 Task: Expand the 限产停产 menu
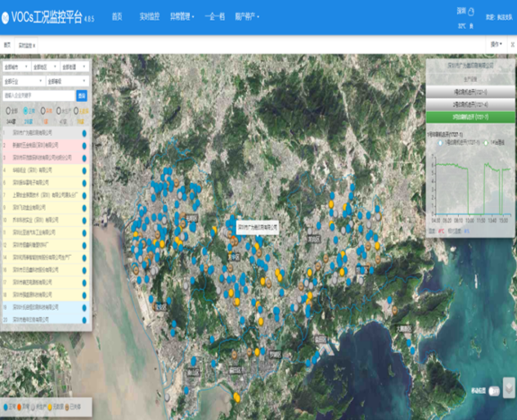click(247, 16)
